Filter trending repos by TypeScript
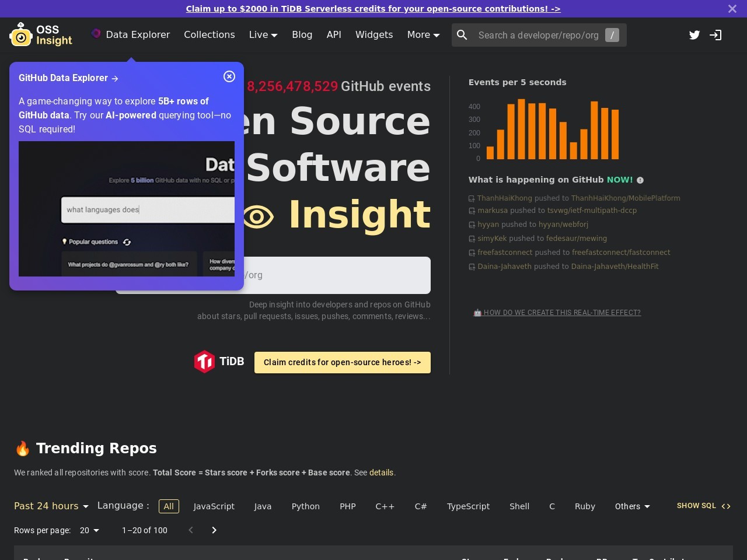The height and width of the screenshot is (560, 747). pyautogui.click(x=469, y=506)
